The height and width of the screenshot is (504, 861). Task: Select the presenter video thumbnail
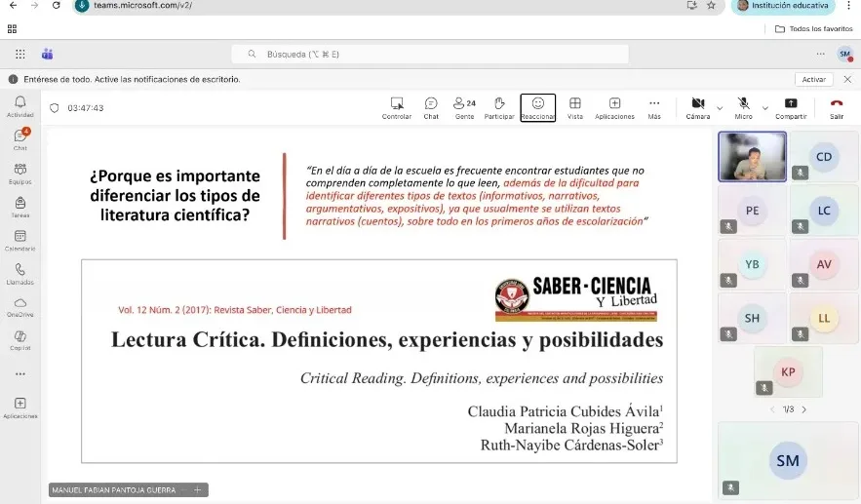click(752, 157)
